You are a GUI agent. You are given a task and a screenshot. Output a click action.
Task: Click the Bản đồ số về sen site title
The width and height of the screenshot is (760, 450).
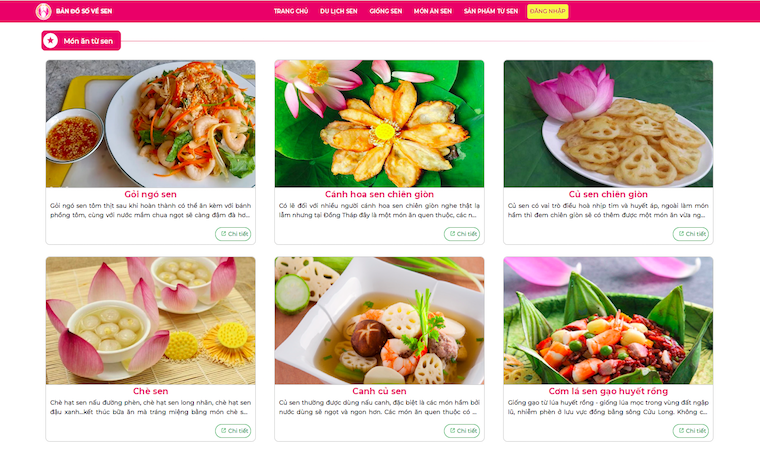[x=84, y=11]
